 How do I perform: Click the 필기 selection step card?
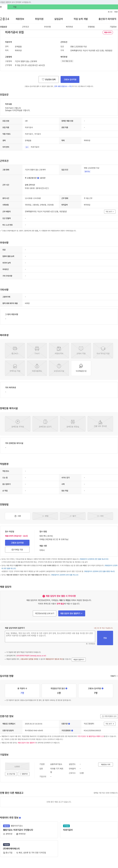click(x=73, y=516)
